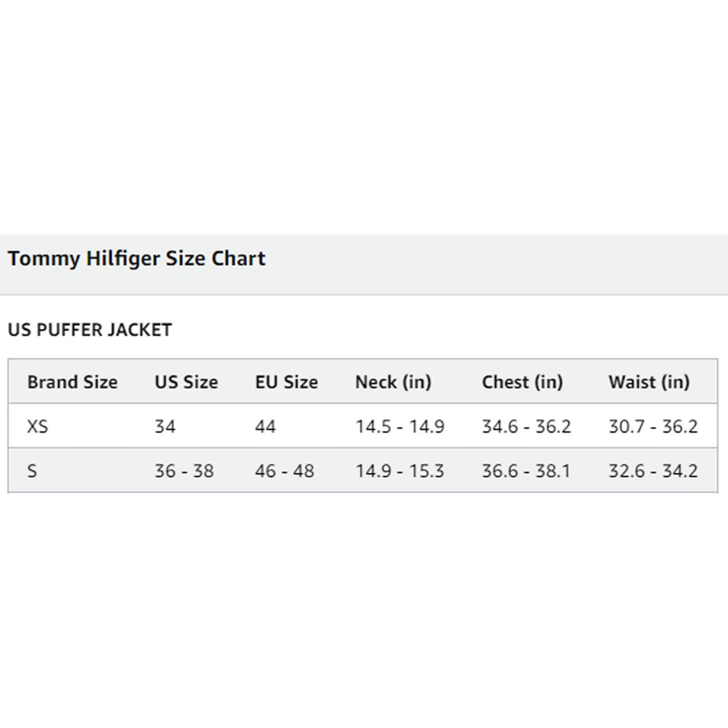Click the Chest (in) column header
Image resolution: width=728 pixels, height=728 pixels.
coord(522,382)
